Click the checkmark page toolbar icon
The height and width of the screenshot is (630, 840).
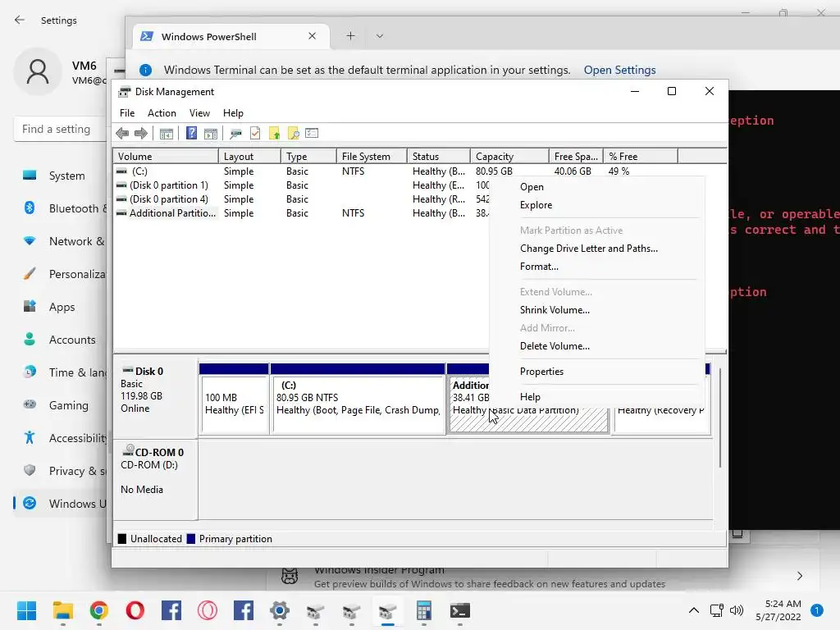(255, 134)
